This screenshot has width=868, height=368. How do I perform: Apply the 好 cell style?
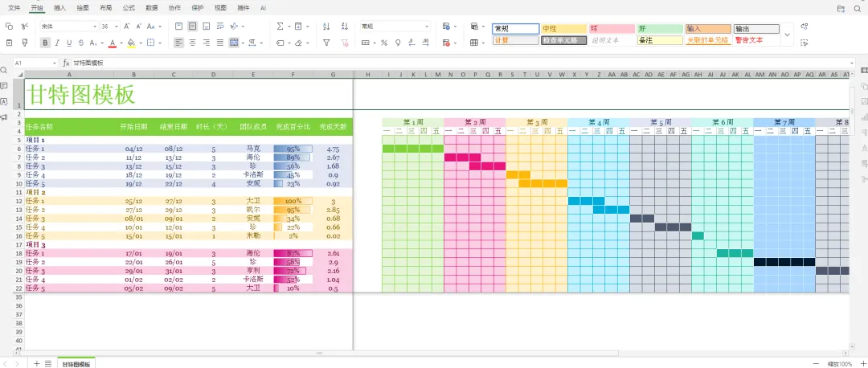[660, 29]
